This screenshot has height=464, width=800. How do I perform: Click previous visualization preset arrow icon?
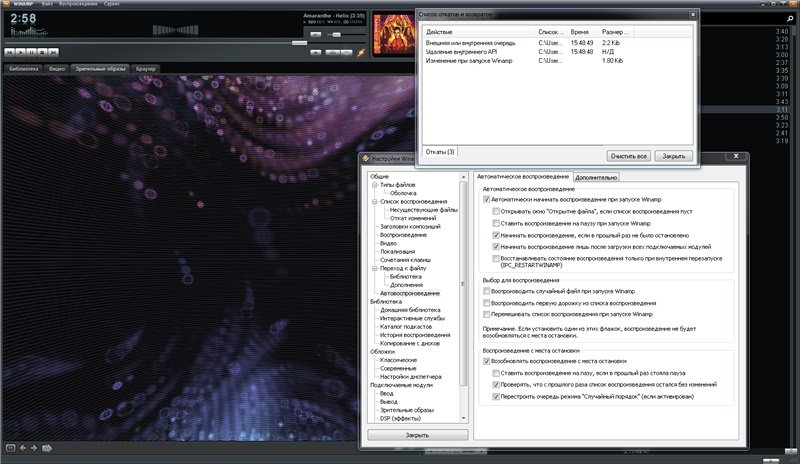pos(22,447)
